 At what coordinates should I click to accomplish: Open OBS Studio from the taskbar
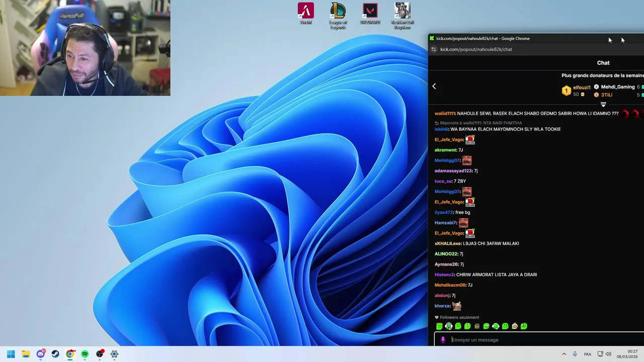[100, 354]
